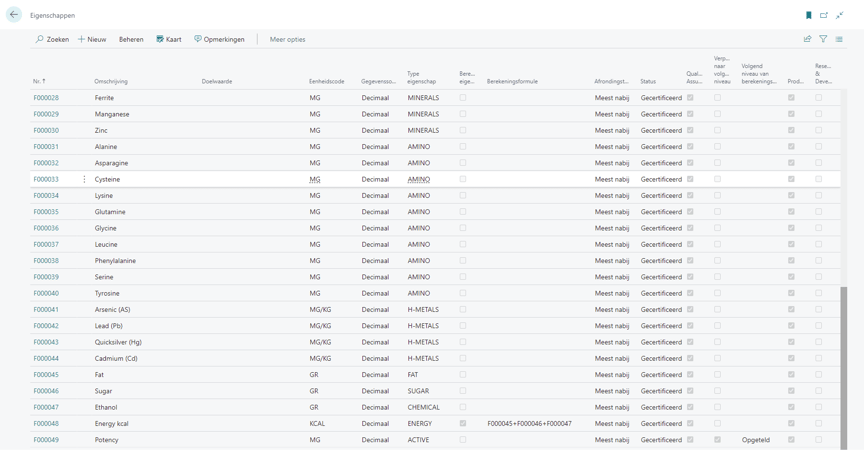The width and height of the screenshot is (864, 457).
Task: Open record F000033
Action: pyautogui.click(x=46, y=179)
